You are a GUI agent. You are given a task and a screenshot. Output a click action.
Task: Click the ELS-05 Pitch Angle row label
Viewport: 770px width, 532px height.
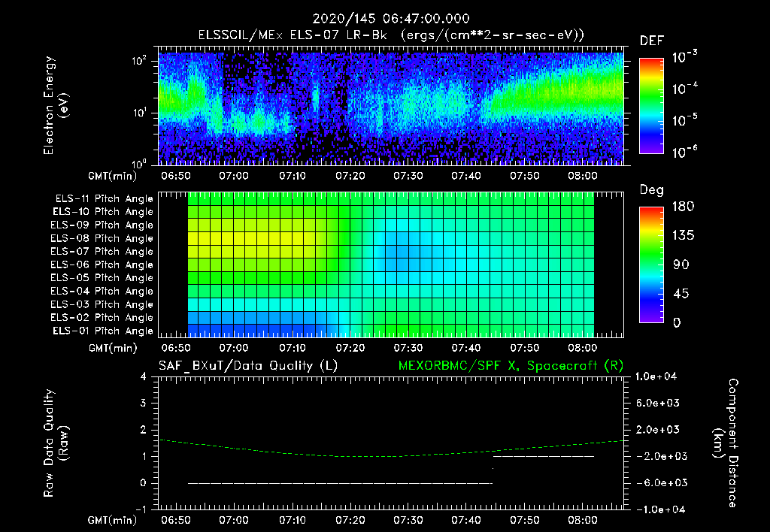[x=102, y=278]
